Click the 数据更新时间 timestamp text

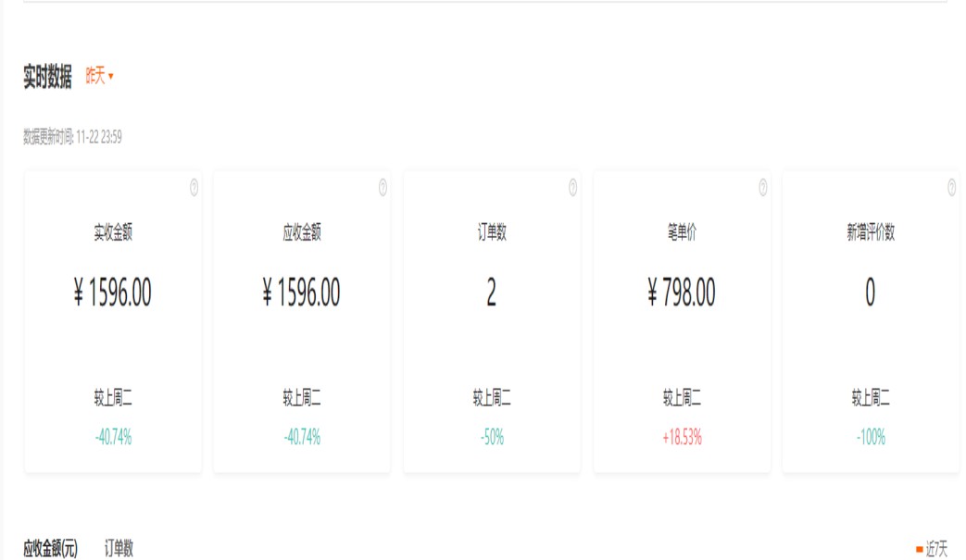point(72,138)
